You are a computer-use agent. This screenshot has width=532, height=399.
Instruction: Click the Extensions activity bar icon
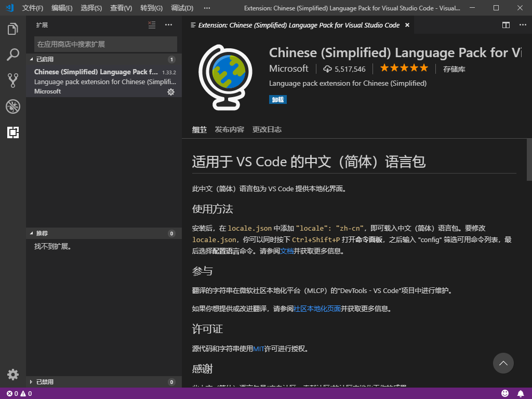(13, 132)
